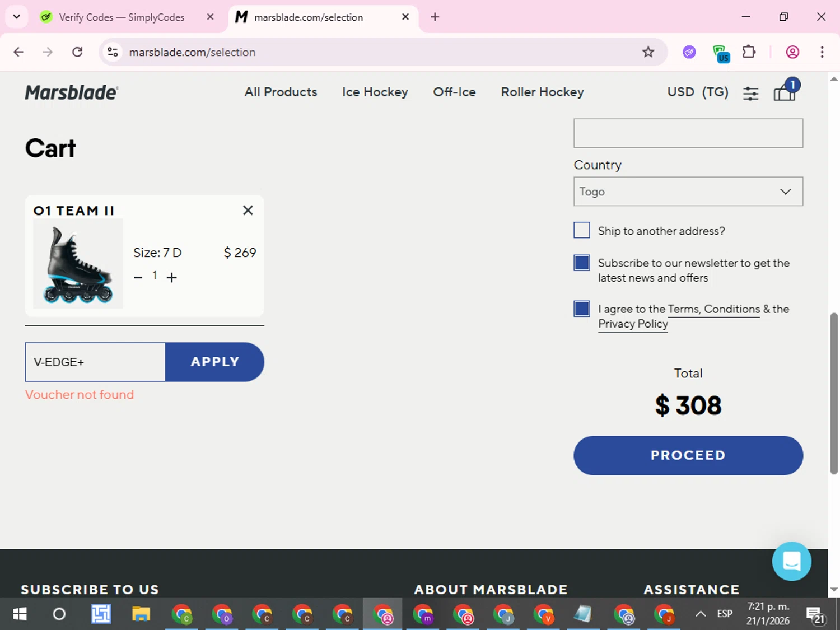Open the tab search chevron
Screen dimensions: 840x630
(16, 17)
